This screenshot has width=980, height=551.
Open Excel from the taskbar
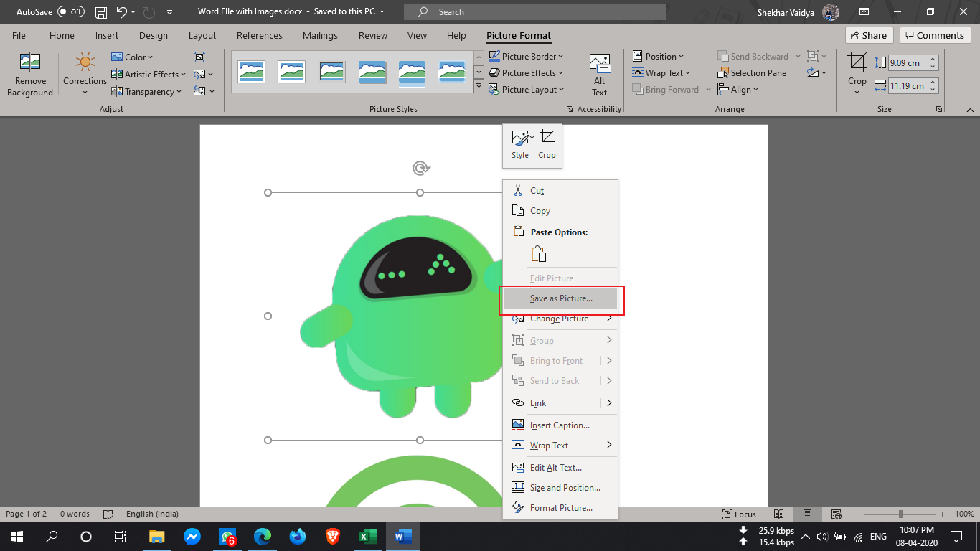pyautogui.click(x=368, y=537)
